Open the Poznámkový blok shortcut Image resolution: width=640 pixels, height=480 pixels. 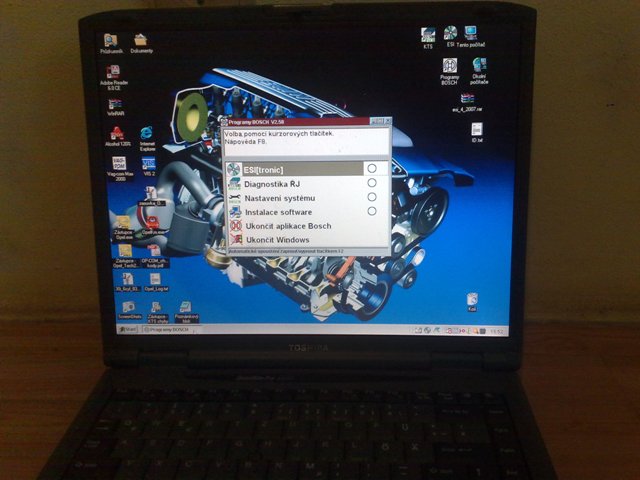pyautogui.click(x=185, y=307)
